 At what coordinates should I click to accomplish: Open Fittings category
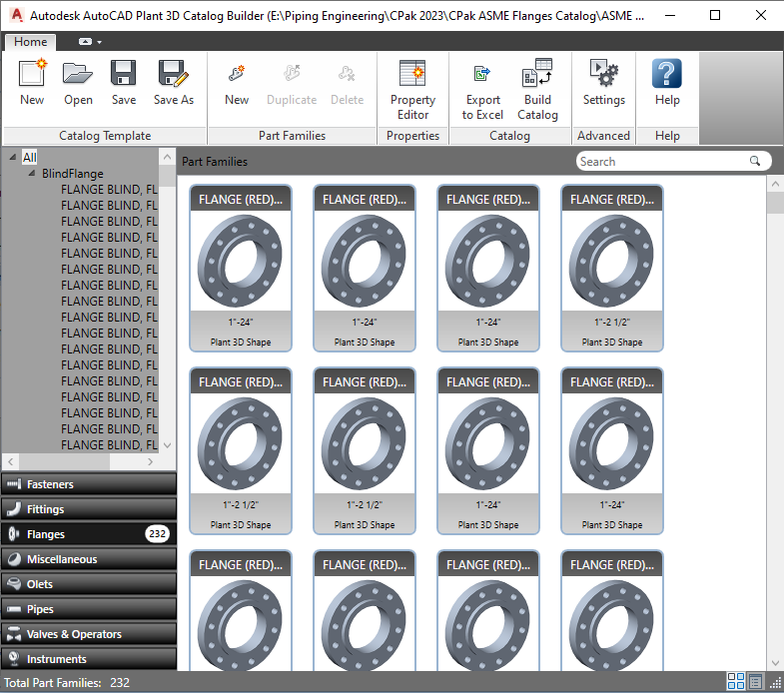tap(89, 509)
